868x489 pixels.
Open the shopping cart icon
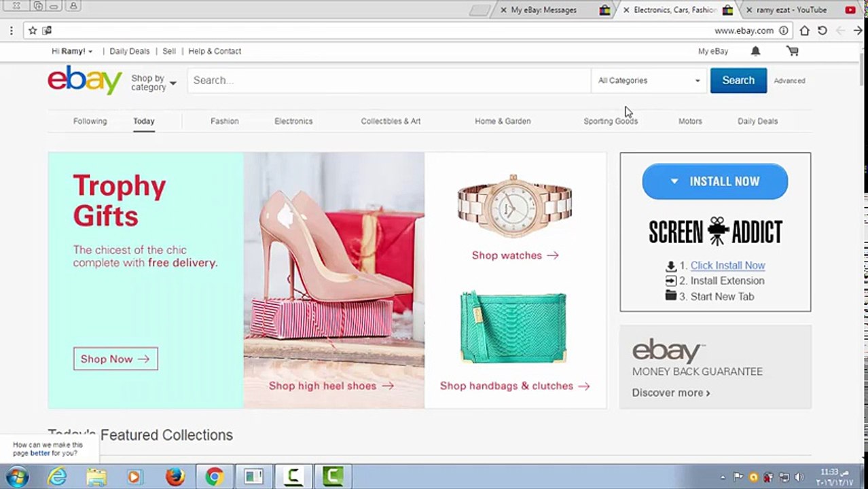[792, 51]
